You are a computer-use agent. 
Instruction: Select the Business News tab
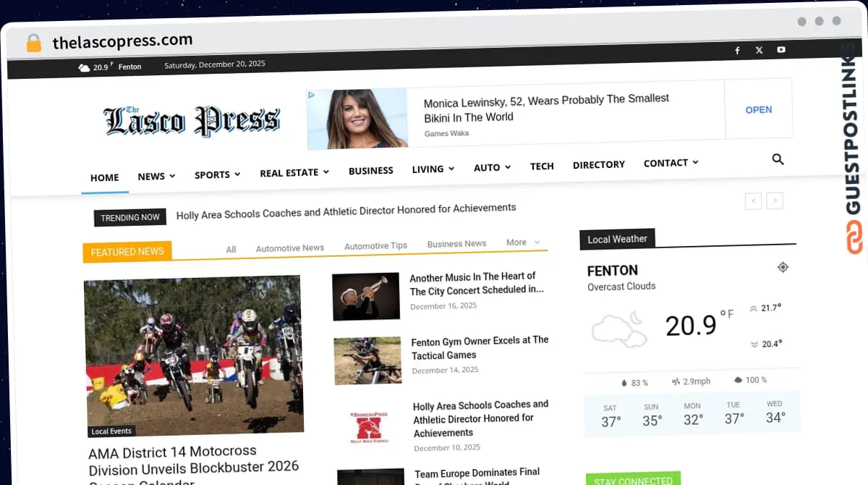[456, 244]
